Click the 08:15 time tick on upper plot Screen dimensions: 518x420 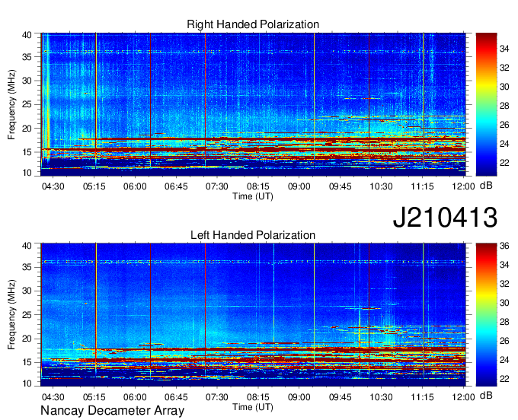point(258,186)
